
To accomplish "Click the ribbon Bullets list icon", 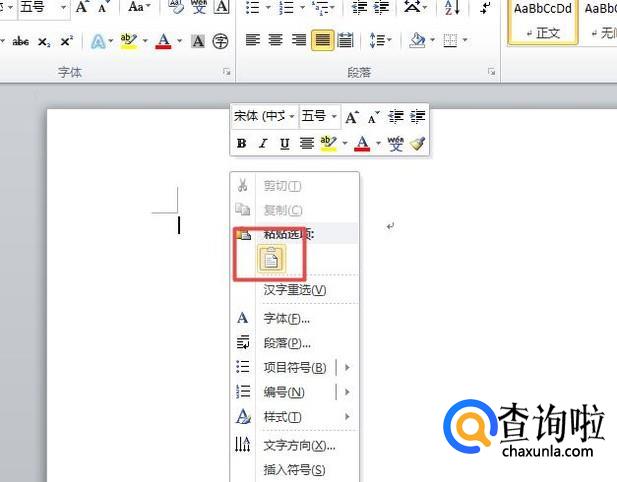I will coord(253,7).
